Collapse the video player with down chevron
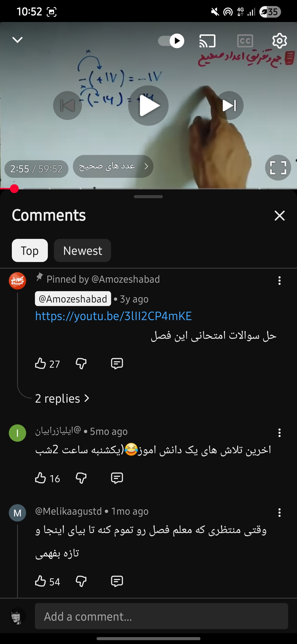 [17, 40]
